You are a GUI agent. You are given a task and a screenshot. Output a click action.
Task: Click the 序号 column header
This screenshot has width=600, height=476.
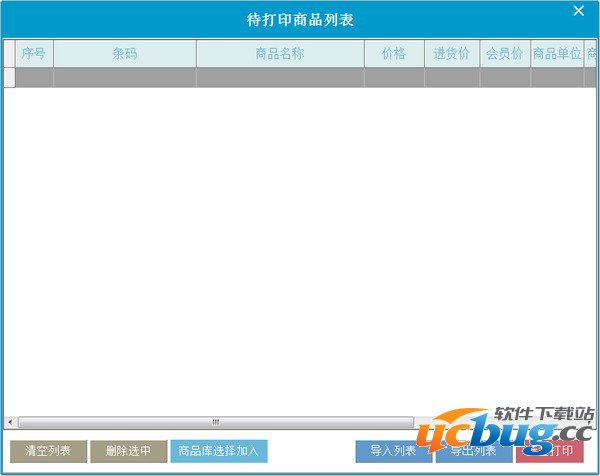[x=34, y=54]
